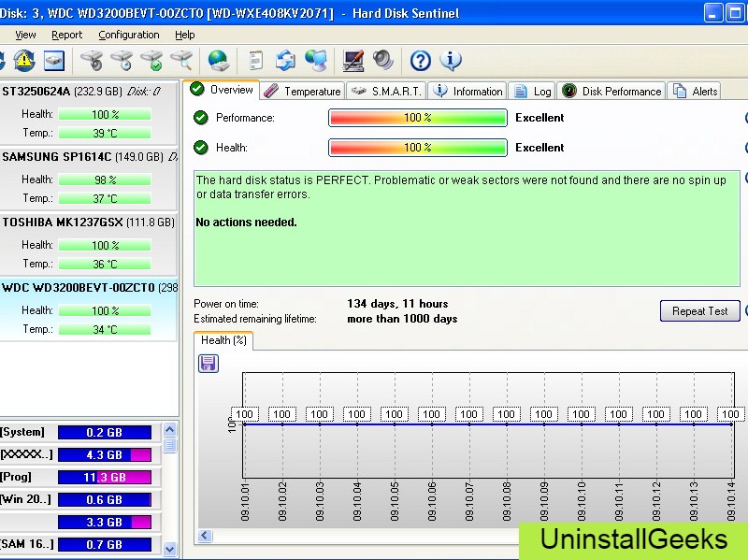Switch to the Alerts tab
Screen dimensions: 748x560
695,91
